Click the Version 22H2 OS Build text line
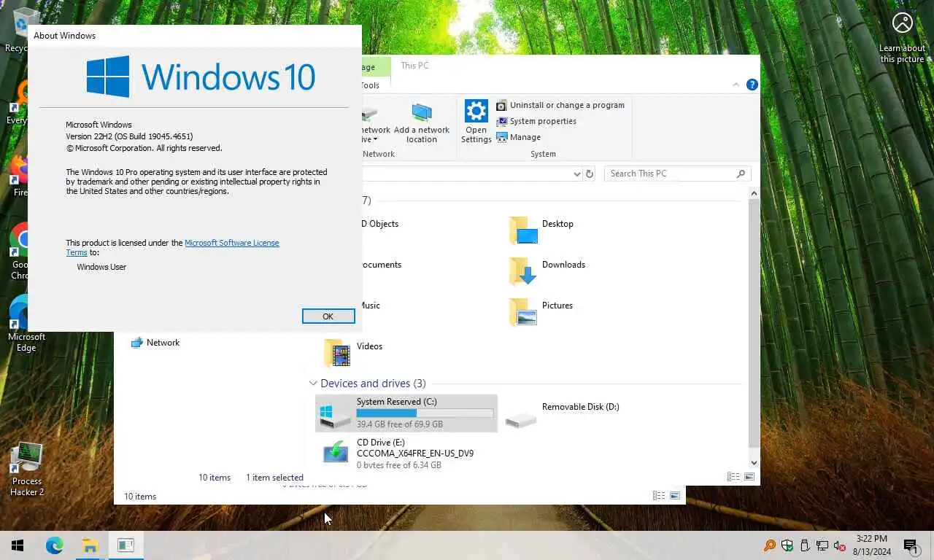This screenshot has width=934, height=560. (x=129, y=136)
